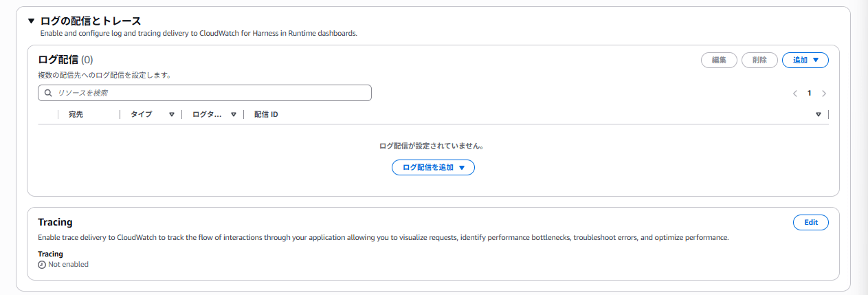The height and width of the screenshot is (295, 868).
Task: Click the sort arrow at the 配信 ID column's right edge
Action: (819, 115)
